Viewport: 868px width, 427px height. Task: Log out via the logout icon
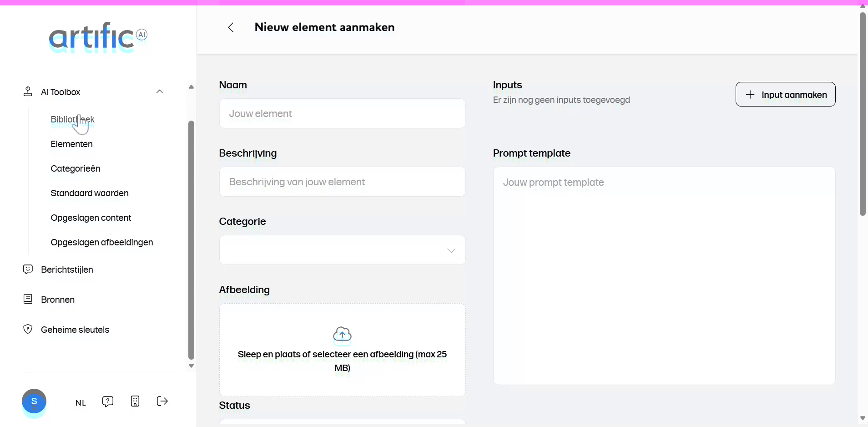point(162,402)
